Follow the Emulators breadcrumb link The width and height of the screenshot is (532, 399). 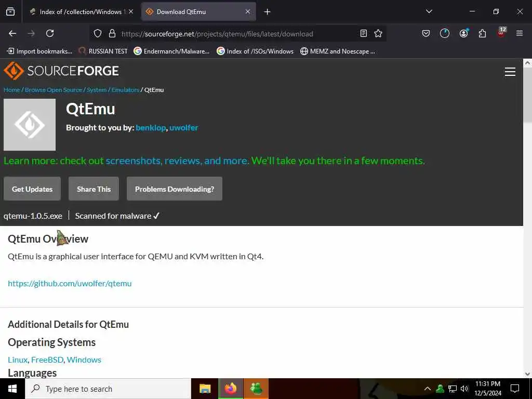click(x=125, y=90)
